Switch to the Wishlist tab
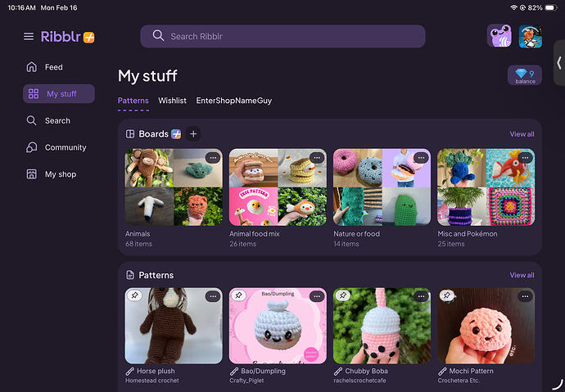This screenshot has height=392, width=565. [172, 101]
